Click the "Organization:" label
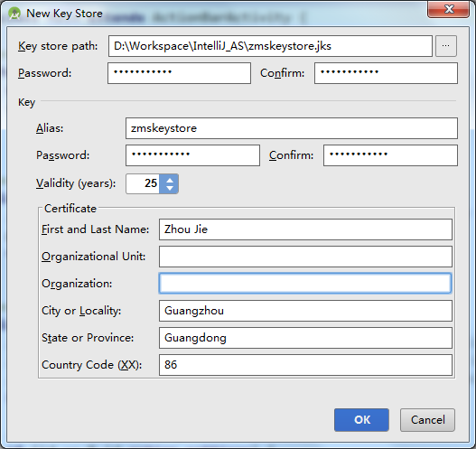This screenshot has width=476, height=449. tap(77, 284)
